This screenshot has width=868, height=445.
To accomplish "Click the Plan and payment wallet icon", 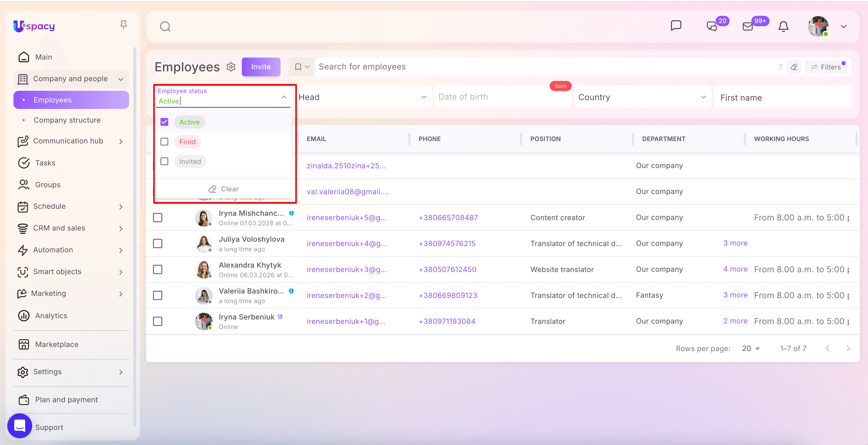I will click(x=24, y=399).
